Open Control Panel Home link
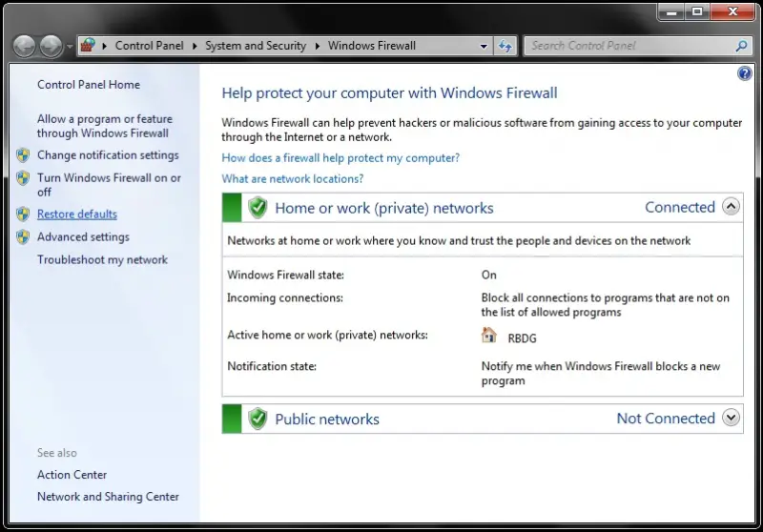 (89, 85)
